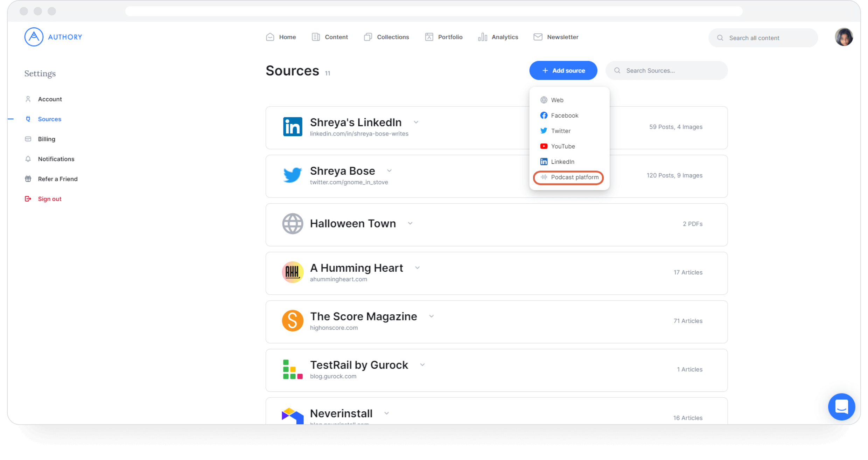Focus the Search Sources input
This screenshot has height=460, width=868.
[x=667, y=71]
